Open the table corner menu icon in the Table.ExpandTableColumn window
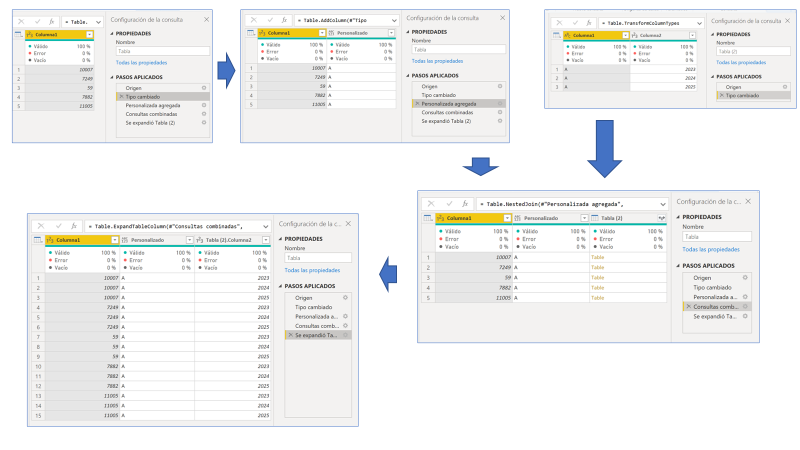Image resolution: width=800 pixels, height=450 pixels. pos(38,240)
